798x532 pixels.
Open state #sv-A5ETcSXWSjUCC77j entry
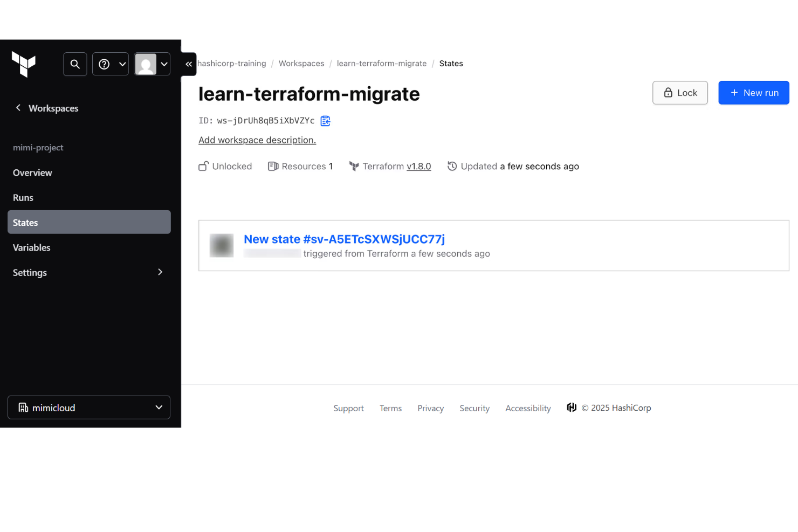point(344,239)
